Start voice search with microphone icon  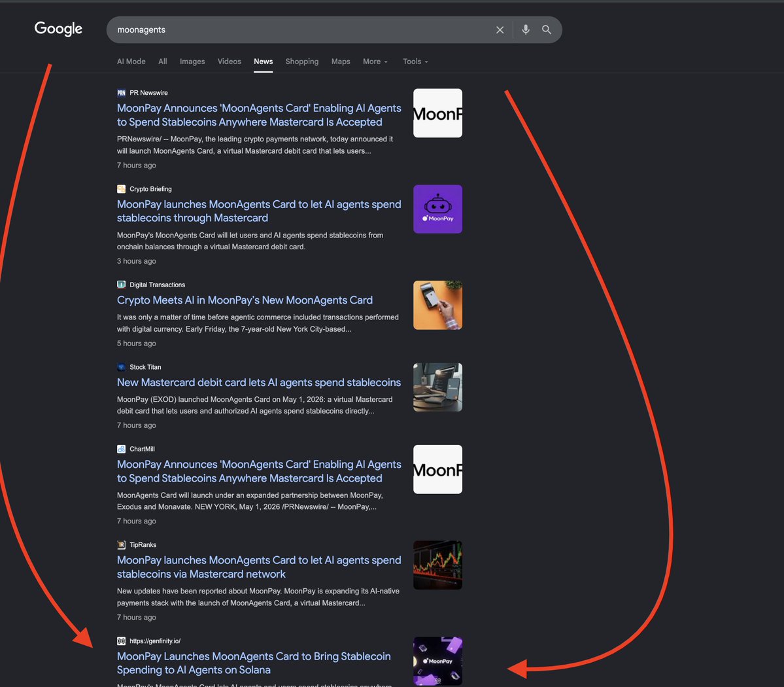coord(526,30)
